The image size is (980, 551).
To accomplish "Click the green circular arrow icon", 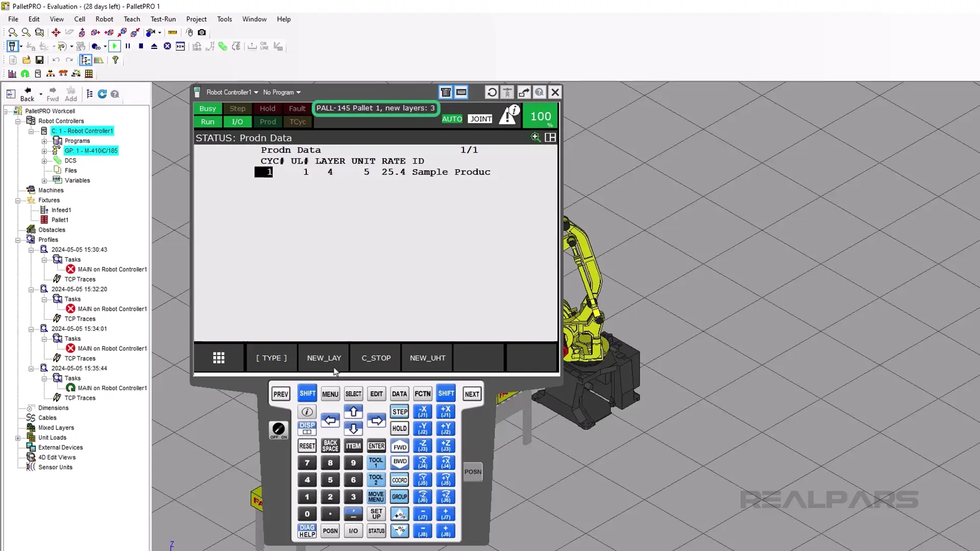I will (25, 73).
